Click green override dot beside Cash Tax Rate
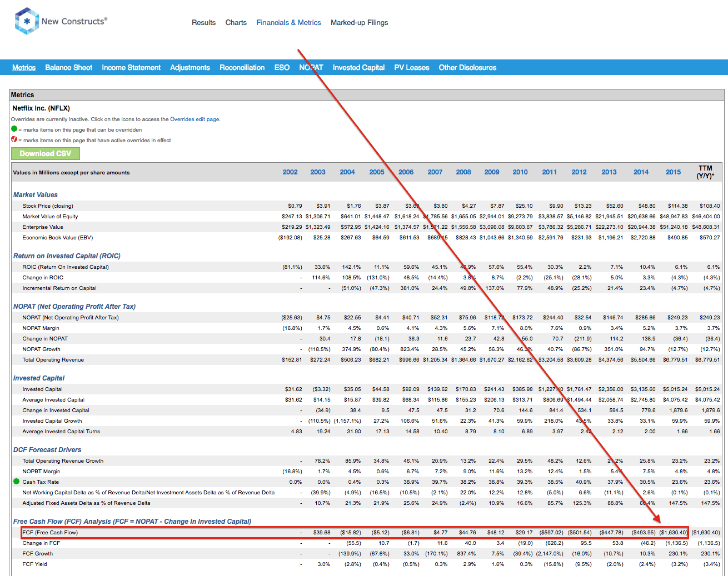This screenshot has height=576, width=728. 16,482
